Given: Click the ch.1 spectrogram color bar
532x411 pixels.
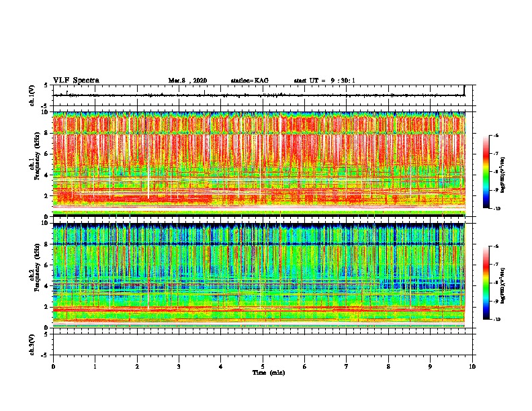Looking at the screenshot, I should pyautogui.click(x=486, y=172).
